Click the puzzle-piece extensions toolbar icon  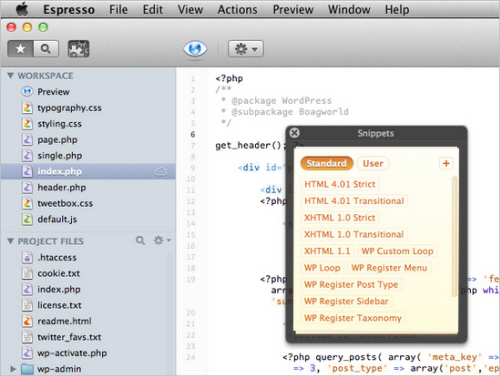click(x=78, y=49)
